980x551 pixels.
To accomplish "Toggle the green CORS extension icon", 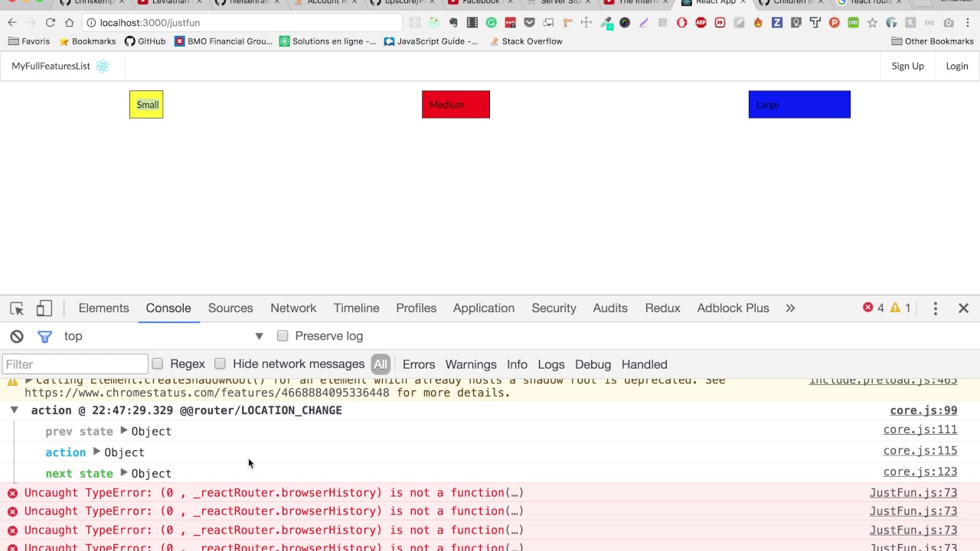I will 853,23.
